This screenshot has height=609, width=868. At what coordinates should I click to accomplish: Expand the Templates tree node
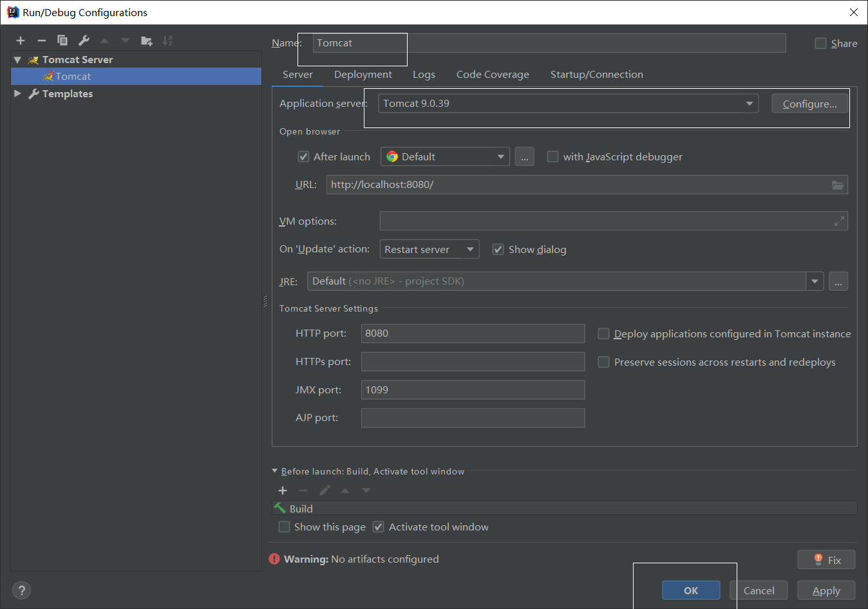(x=17, y=93)
